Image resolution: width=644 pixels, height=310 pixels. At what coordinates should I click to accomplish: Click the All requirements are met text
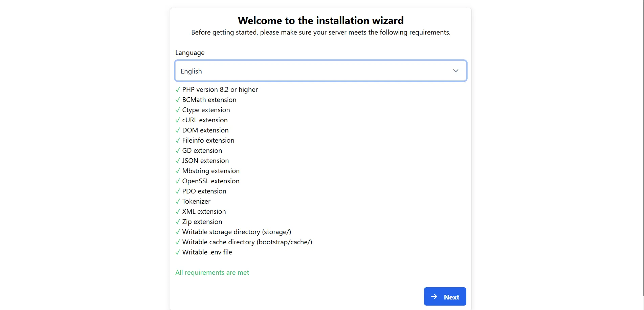click(x=212, y=272)
